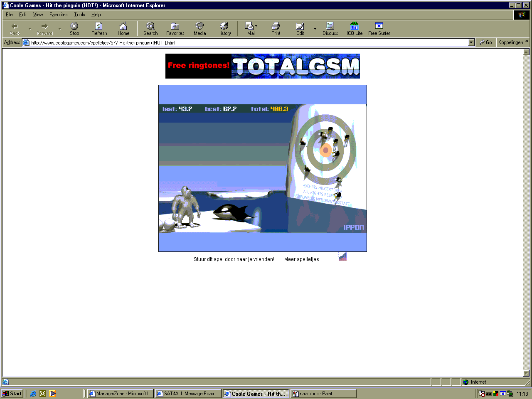Click the orca whale in the game
Image resolution: width=532 pixels, height=399 pixels.
(235, 212)
